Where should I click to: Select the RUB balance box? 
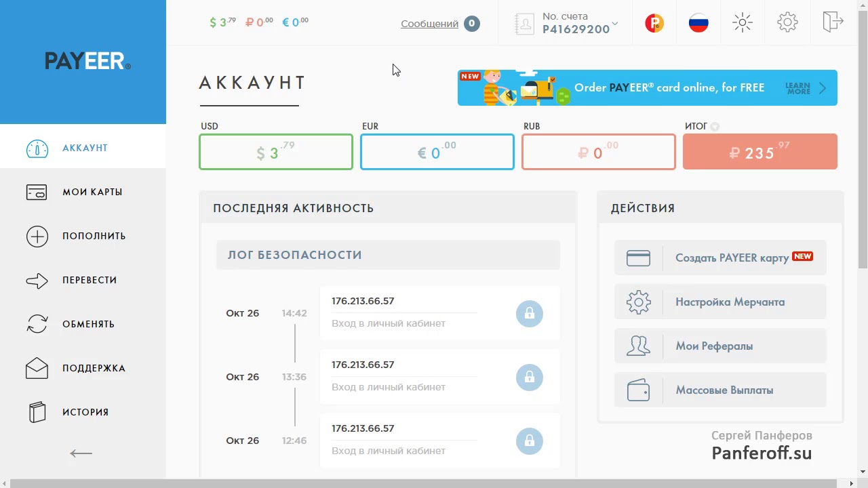599,152
